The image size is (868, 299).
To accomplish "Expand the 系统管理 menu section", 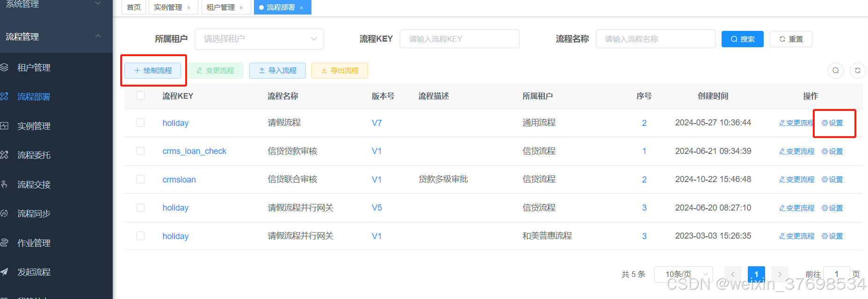I will 56,4.
